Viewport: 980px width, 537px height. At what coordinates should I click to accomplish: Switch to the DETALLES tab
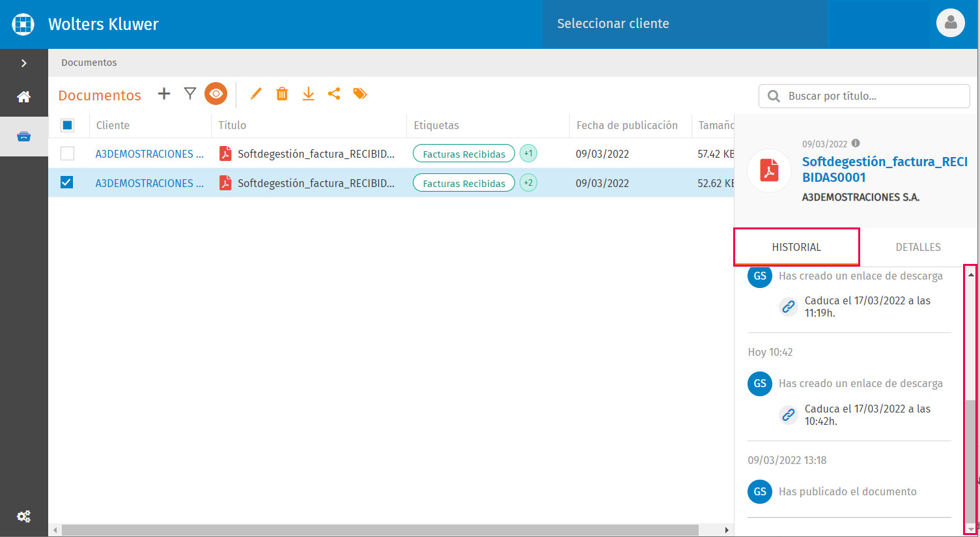[x=917, y=247]
